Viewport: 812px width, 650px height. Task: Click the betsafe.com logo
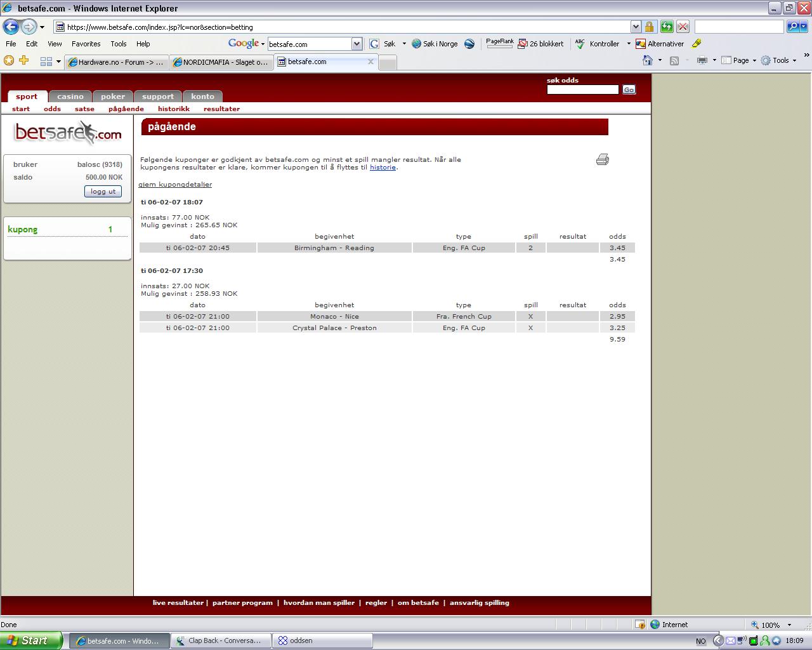tap(68, 133)
